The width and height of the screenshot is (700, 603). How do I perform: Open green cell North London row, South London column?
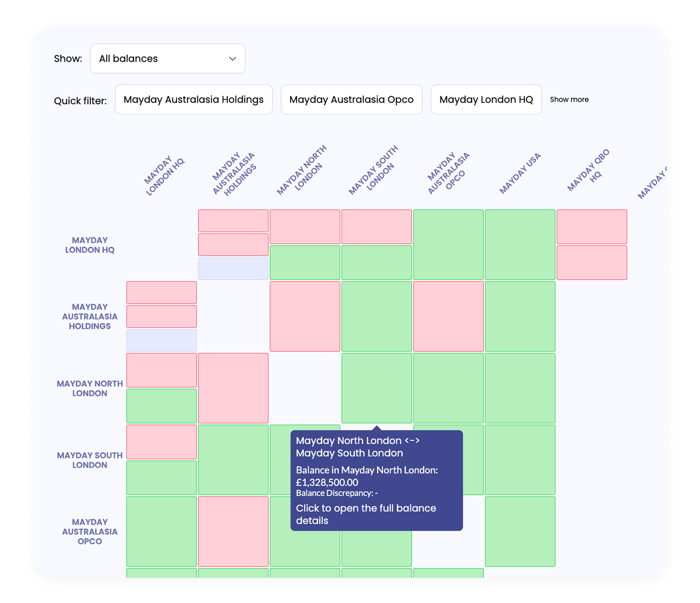376,388
